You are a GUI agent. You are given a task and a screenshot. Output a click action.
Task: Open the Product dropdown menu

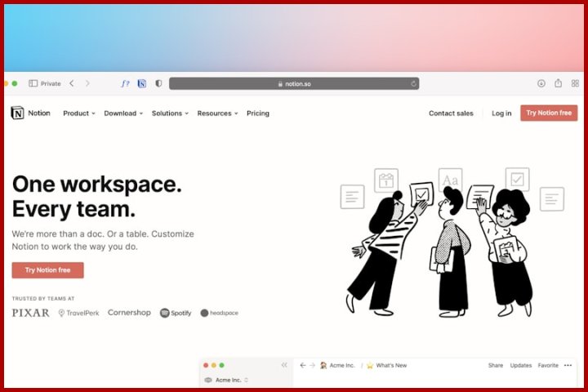click(x=78, y=114)
